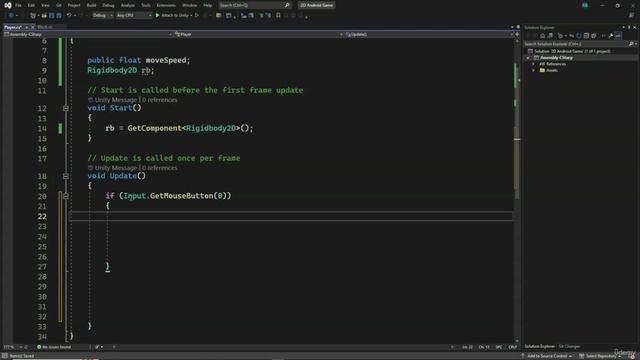The height and width of the screenshot is (360, 640).
Task: Open the Tools menu
Action: tap(146, 5)
